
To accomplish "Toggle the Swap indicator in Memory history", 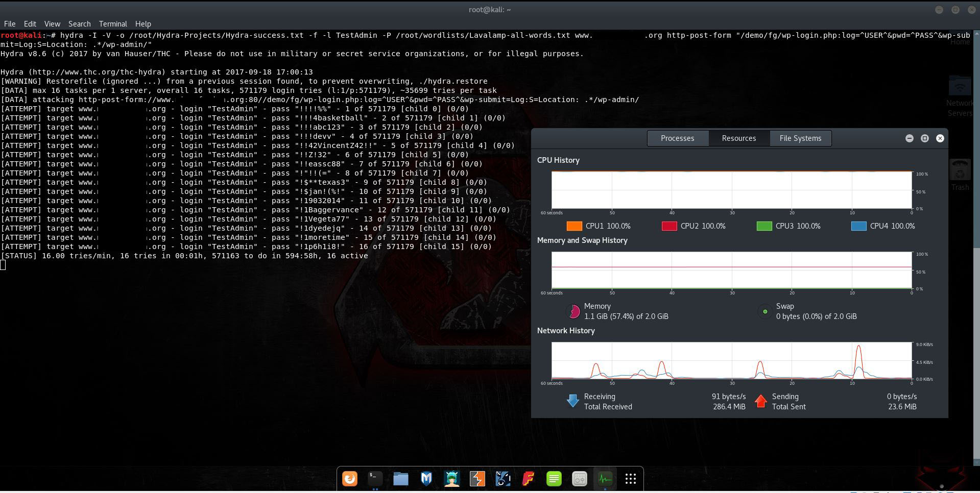I will click(x=764, y=311).
